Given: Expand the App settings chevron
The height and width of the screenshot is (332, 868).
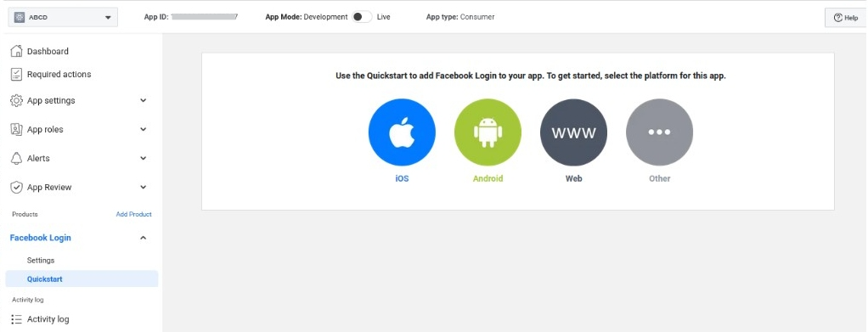Looking at the screenshot, I should point(143,101).
